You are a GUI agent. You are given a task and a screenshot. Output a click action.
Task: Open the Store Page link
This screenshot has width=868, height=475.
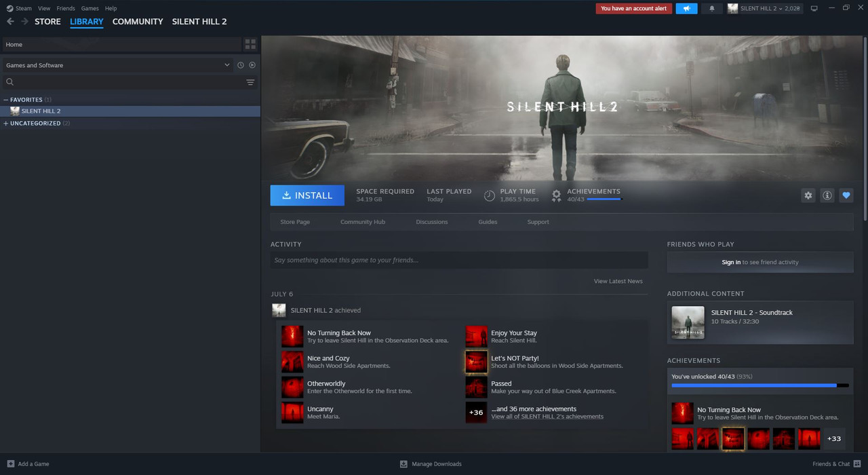(x=295, y=222)
